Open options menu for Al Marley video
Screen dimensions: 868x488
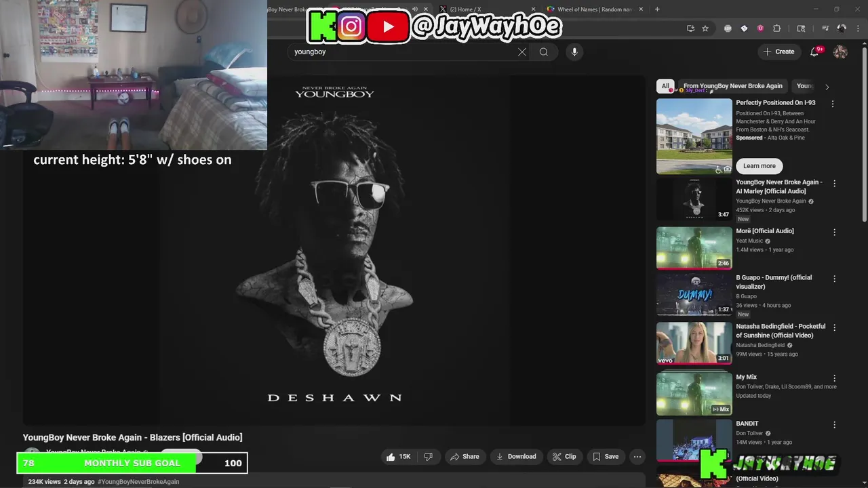[x=835, y=183]
